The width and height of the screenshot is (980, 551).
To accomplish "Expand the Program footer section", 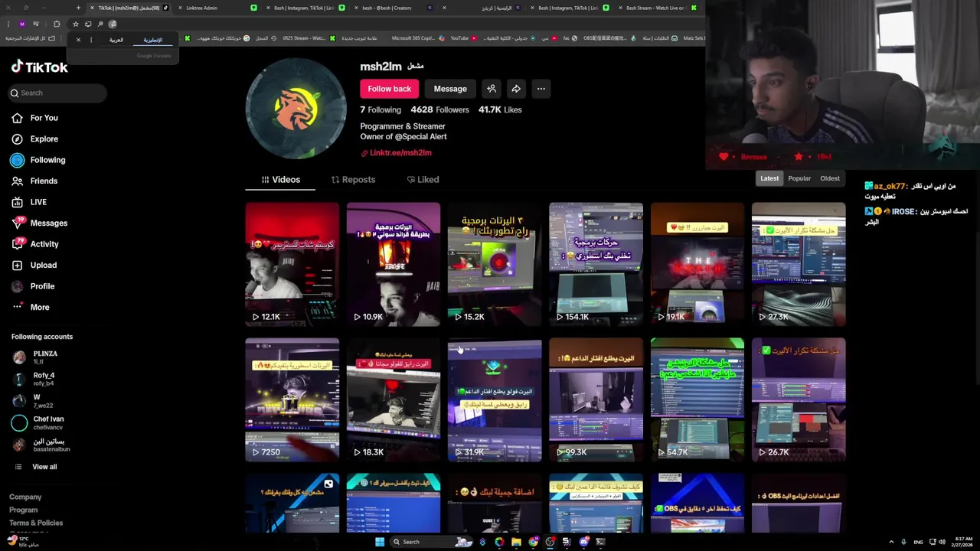I will [x=23, y=510].
